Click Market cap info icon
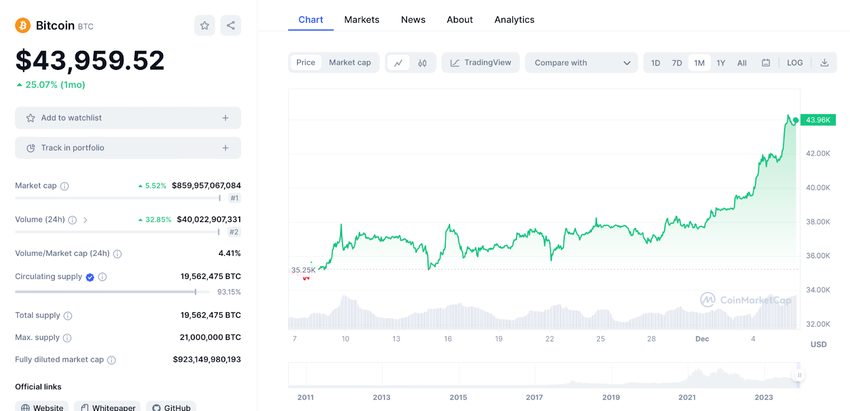 (x=65, y=186)
